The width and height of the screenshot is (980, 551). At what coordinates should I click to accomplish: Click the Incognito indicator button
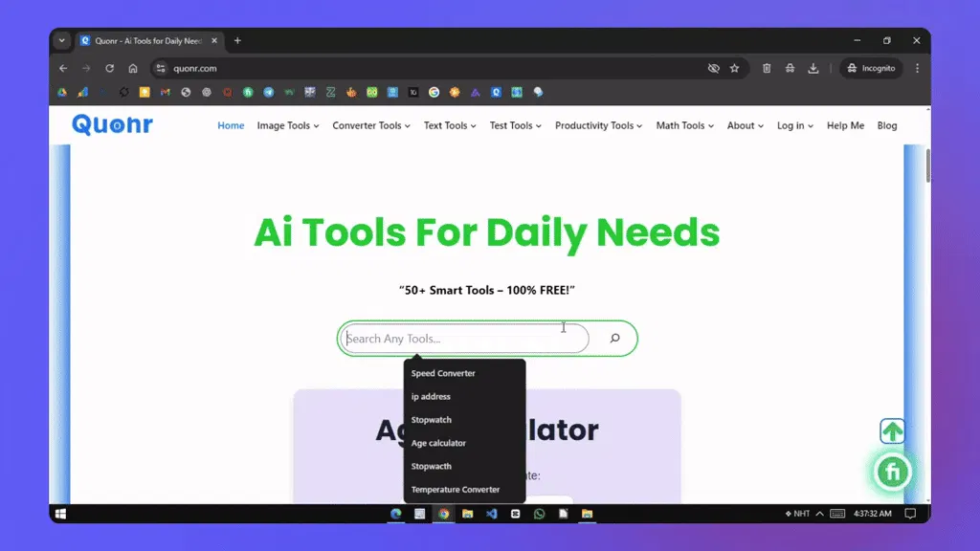pos(871,68)
